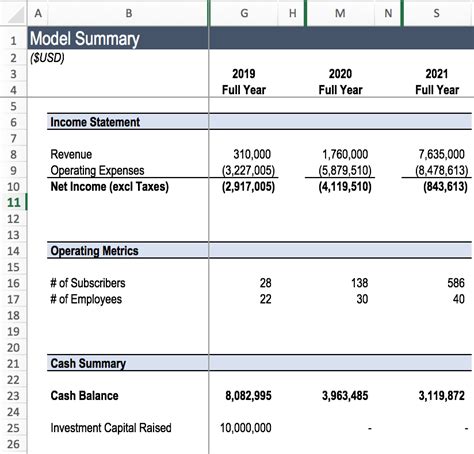Click the Cash Balance label
This screenshot has width=474, height=454.
point(84,396)
